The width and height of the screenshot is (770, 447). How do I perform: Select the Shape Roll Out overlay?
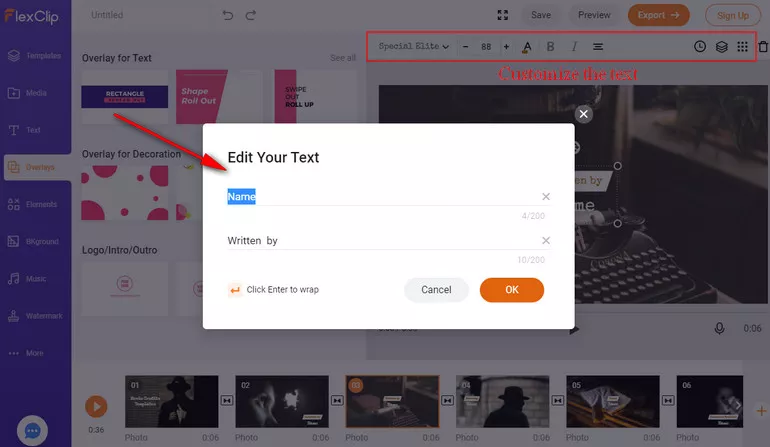(x=219, y=97)
